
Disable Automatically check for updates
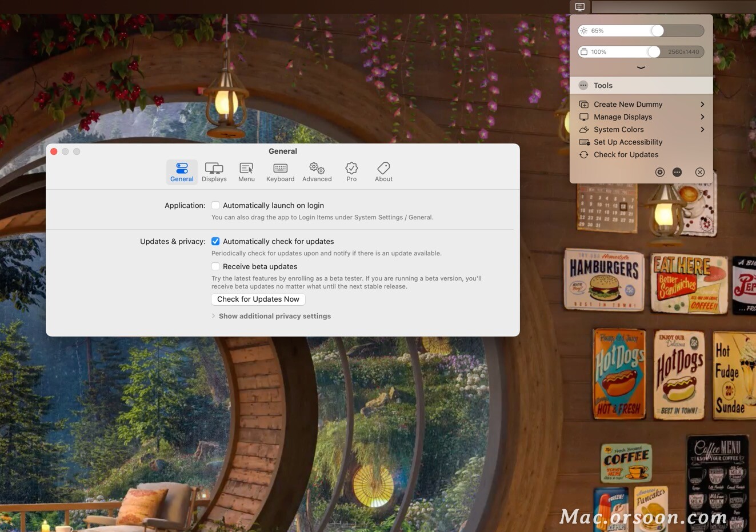pyautogui.click(x=215, y=241)
